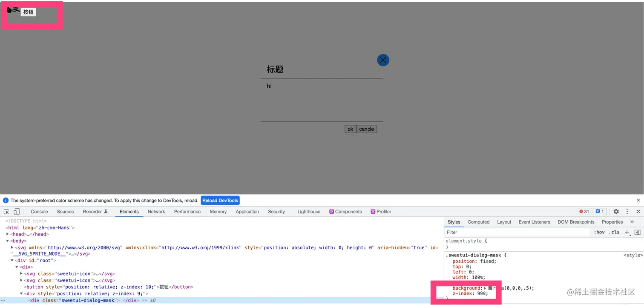Click the red 31 errors badge
Image resolution: width=644 pixels, height=305 pixels.
[x=584, y=212]
